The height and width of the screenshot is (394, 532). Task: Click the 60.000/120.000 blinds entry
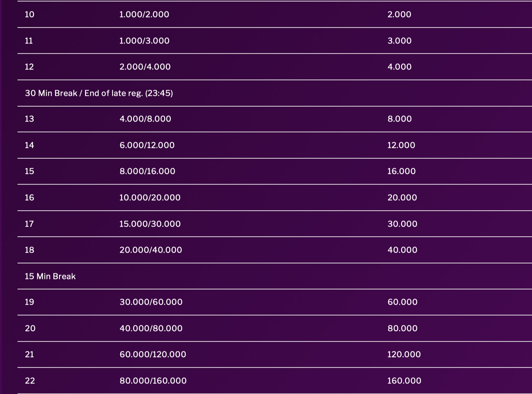pyautogui.click(x=153, y=354)
